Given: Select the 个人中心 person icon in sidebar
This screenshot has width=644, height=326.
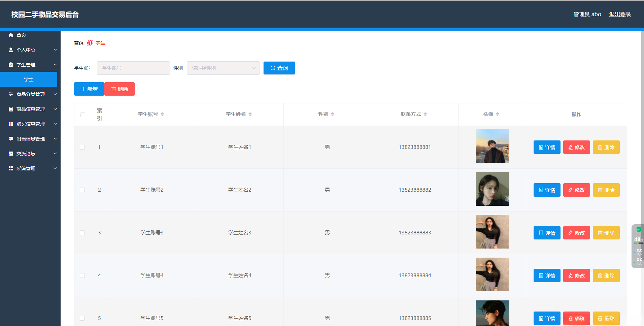Looking at the screenshot, I should click(10, 50).
